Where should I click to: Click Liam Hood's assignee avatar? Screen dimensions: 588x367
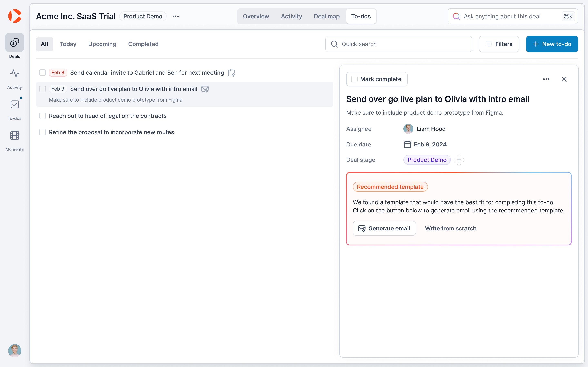point(408,129)
